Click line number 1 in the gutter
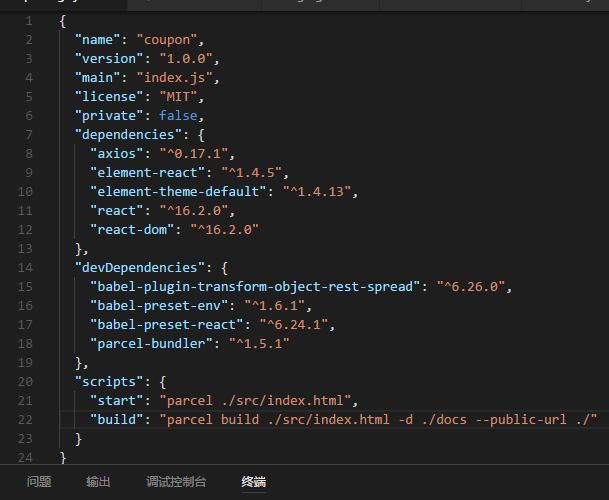 click(29, 21)
